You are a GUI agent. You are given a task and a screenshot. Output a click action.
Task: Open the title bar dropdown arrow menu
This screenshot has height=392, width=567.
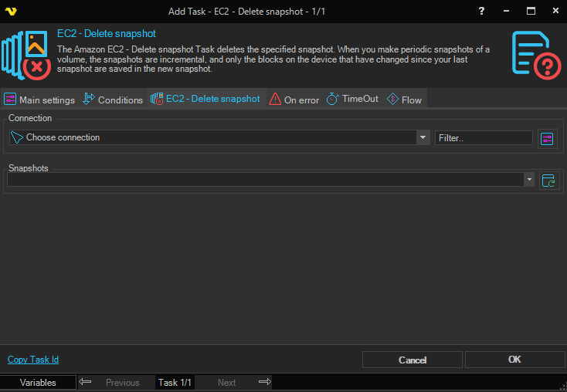point(504,11)
